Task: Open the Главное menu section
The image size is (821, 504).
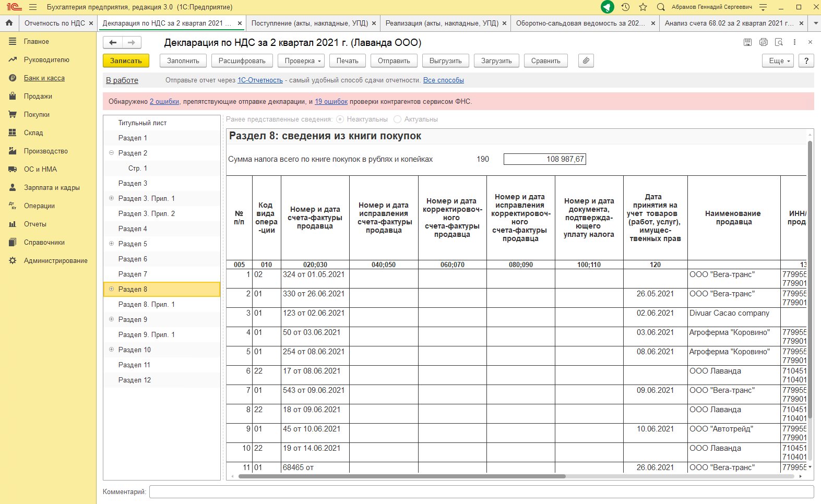Action: [x=37, y=42]
